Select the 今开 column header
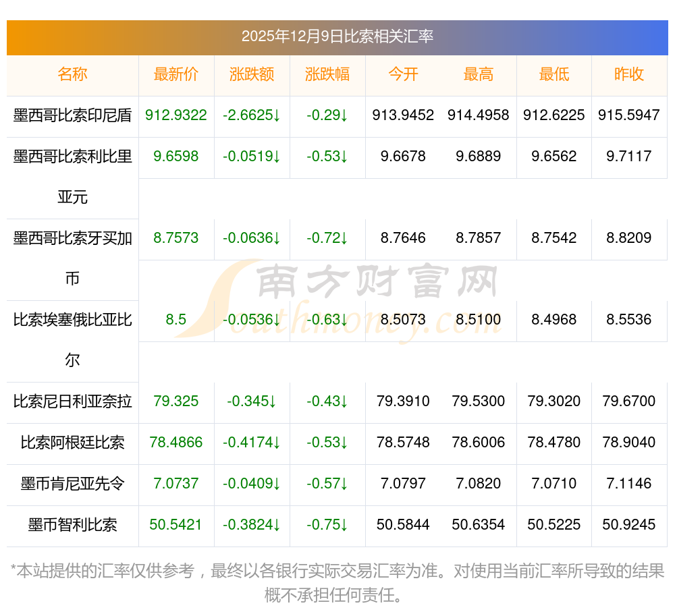This screenshot has height=616, width=675. pyautogui.click(x=403, y=75)
